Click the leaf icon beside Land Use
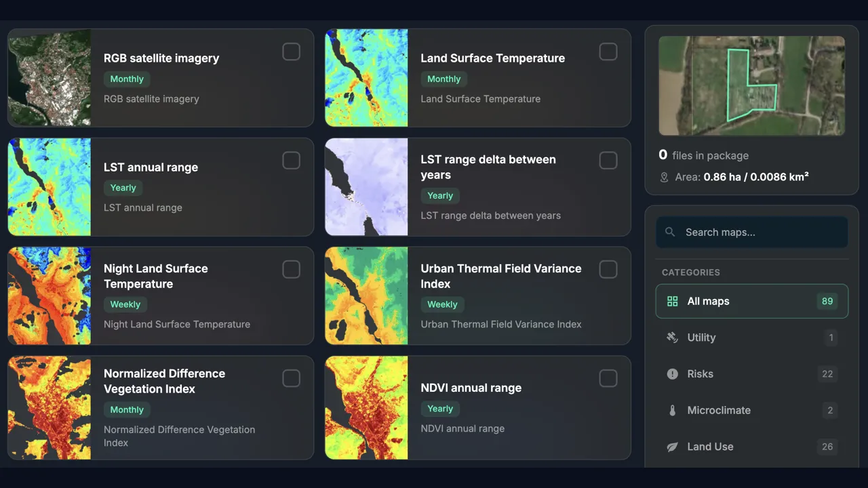This screenshot has height=488, width=868. click(672, 447)
